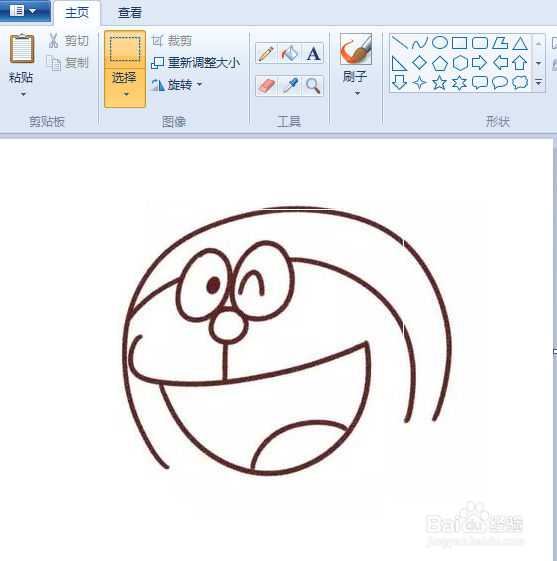Switch to the 查看 tab
The width and height of the screenshot is (557, 561).
click(130, 13)
